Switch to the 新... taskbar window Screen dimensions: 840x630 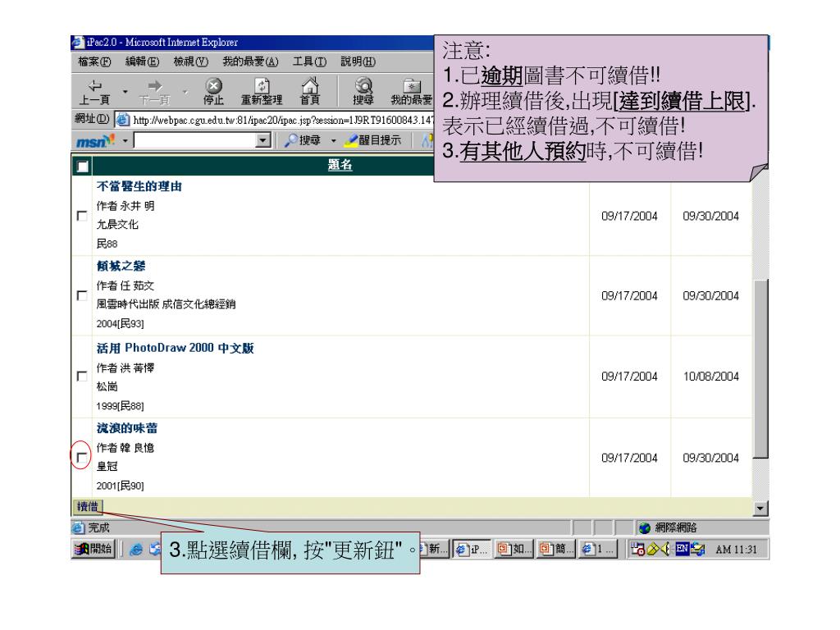pos(434,549)
